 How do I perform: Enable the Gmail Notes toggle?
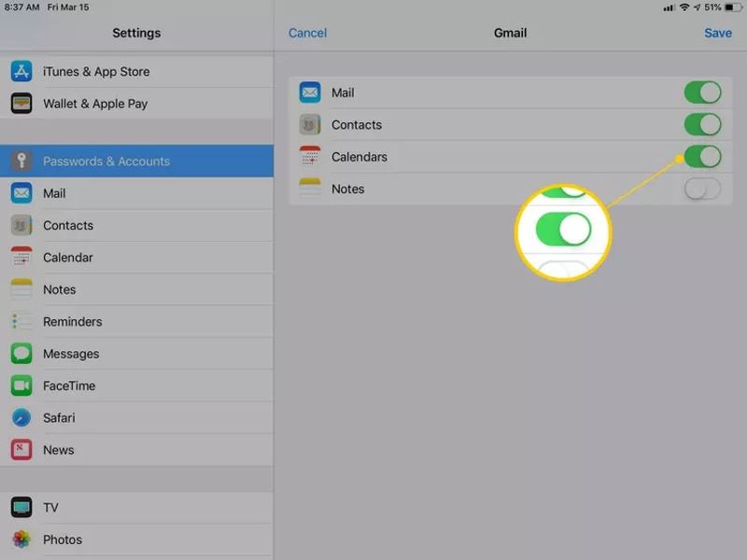(x=702, y=189)
